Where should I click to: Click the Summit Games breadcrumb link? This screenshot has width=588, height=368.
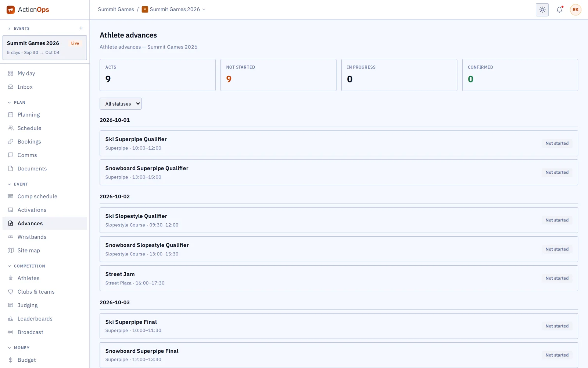click(116, 9)
